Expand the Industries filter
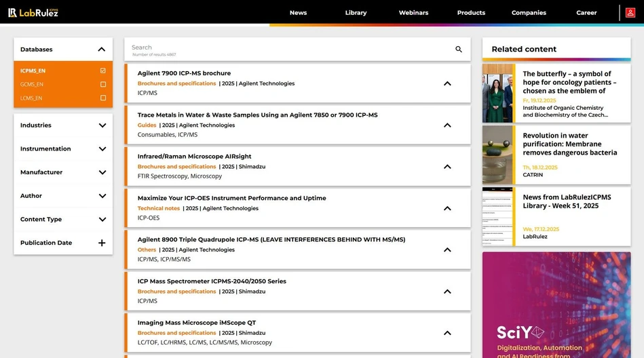 pyautogui.click(x=102, y=125)
